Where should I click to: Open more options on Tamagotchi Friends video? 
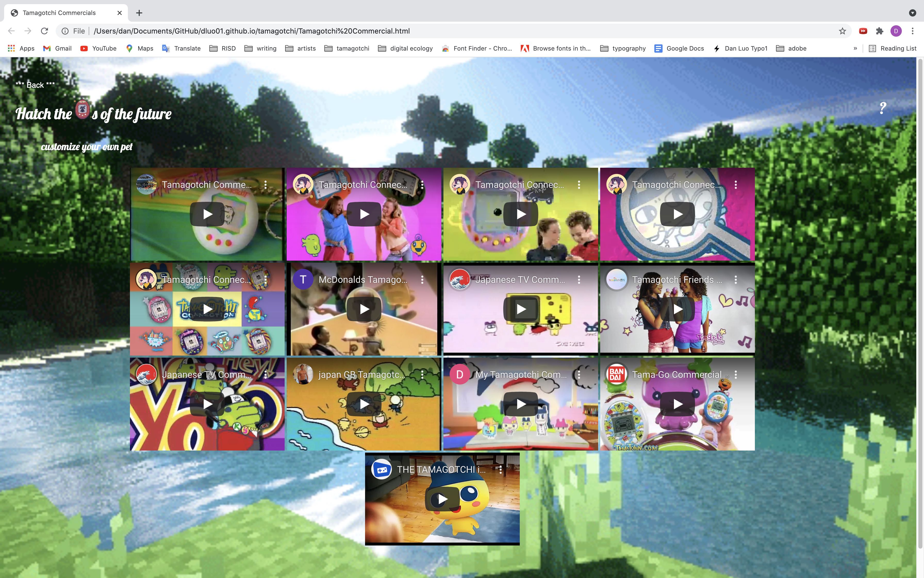736,279
